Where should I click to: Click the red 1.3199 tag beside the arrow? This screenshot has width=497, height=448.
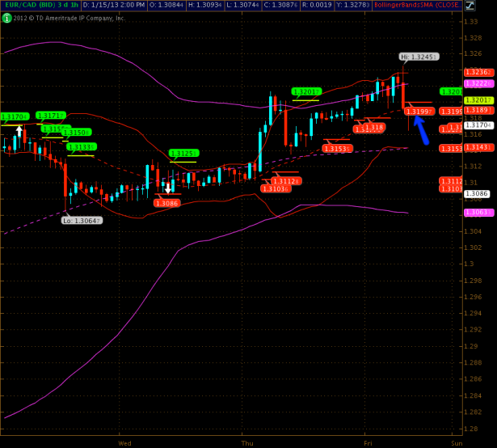coord(419,111)
